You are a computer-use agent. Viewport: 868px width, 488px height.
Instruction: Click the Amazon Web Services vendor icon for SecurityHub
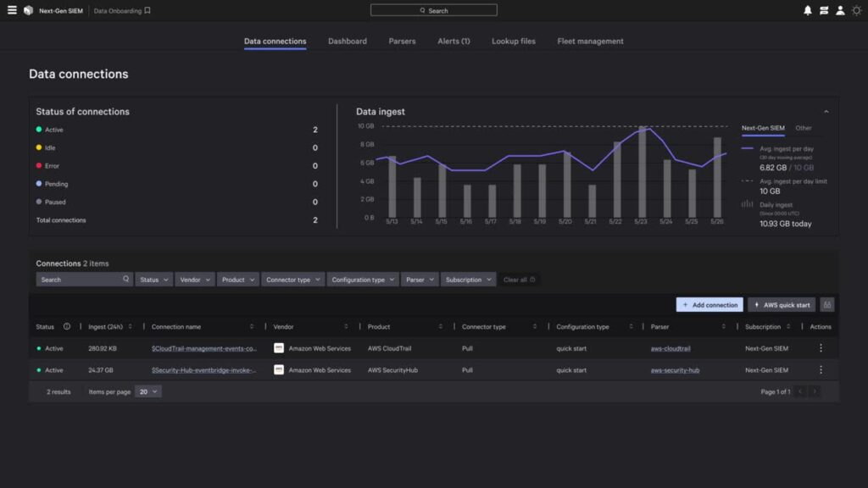(x=277, y=369)
